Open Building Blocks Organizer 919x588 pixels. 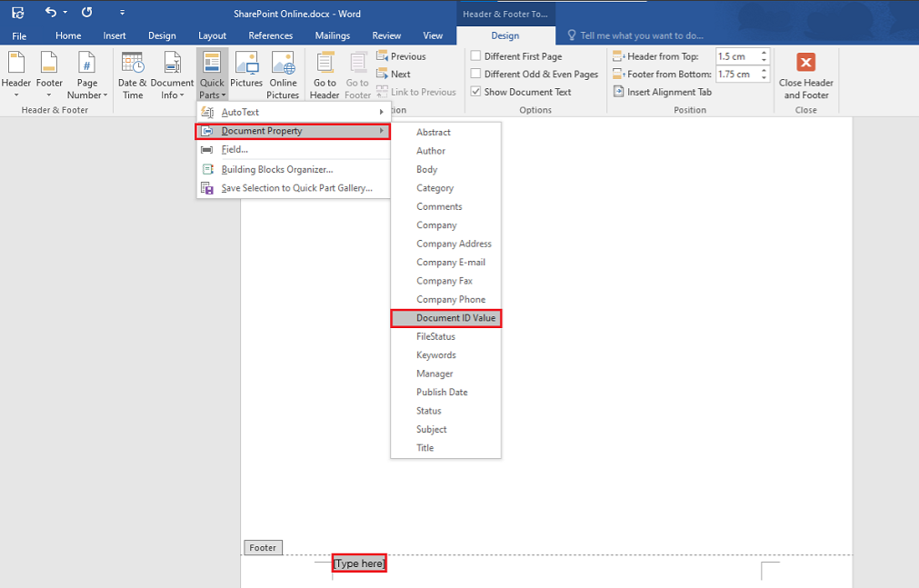[293, 169]
